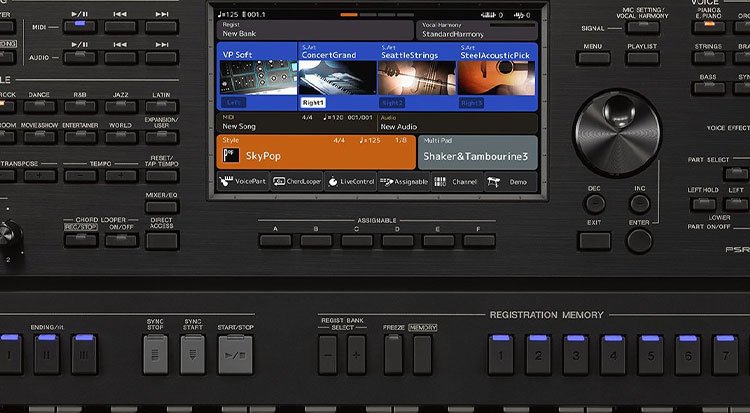Push the Registration MEMORY button

[422, 355]
